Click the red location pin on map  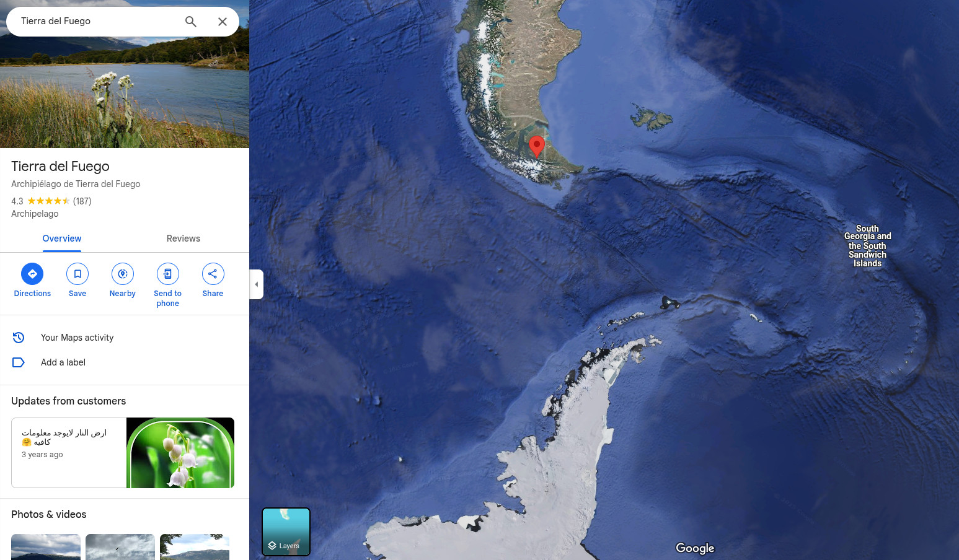(537, 147)
